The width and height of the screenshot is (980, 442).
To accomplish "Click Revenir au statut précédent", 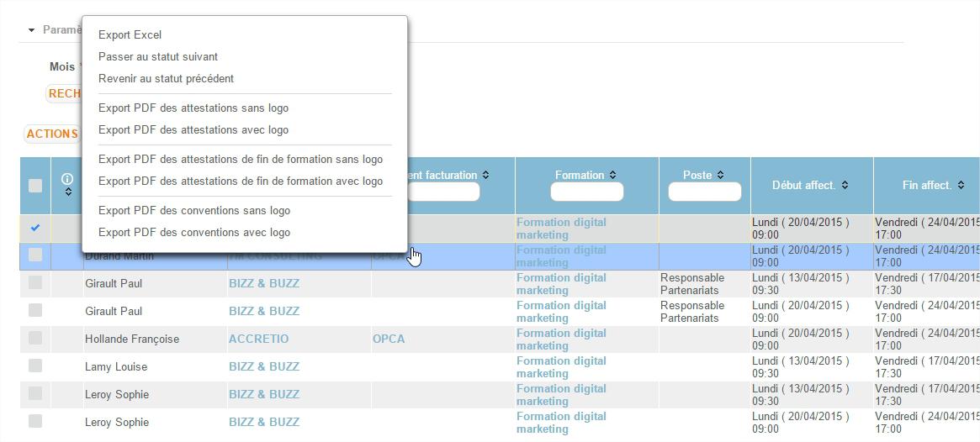I will point(166,79).
